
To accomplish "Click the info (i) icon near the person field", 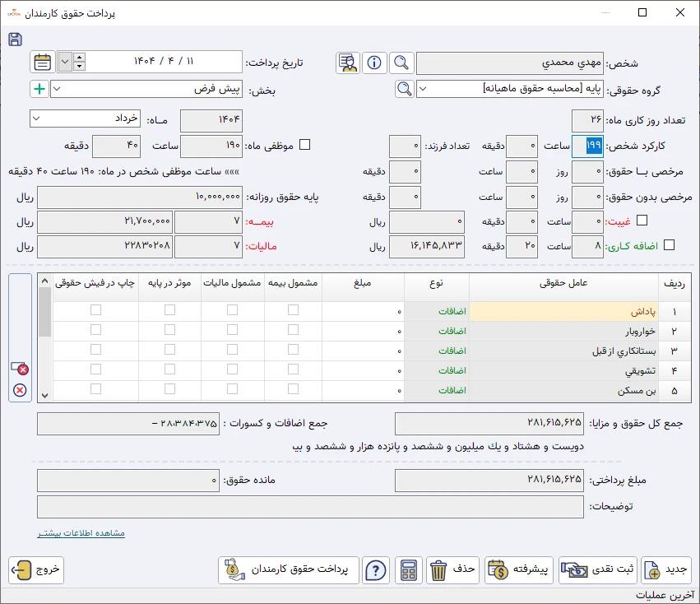I will [374, 63].
